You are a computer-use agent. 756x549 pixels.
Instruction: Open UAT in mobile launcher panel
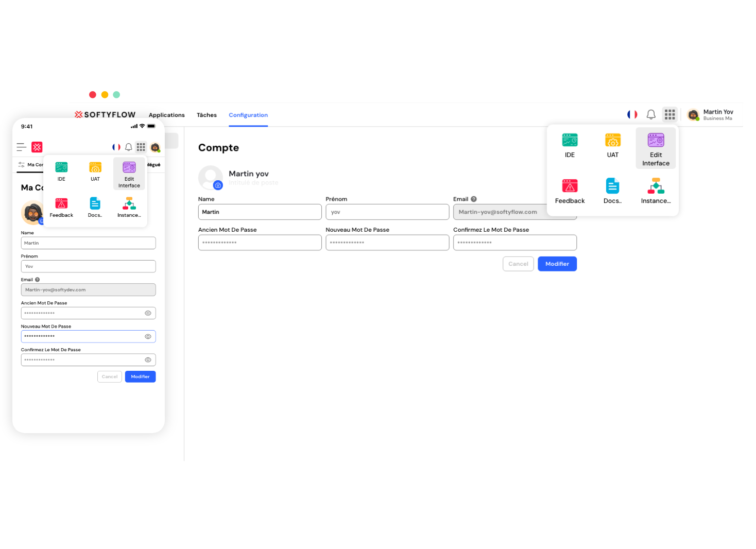pos(95,171)
